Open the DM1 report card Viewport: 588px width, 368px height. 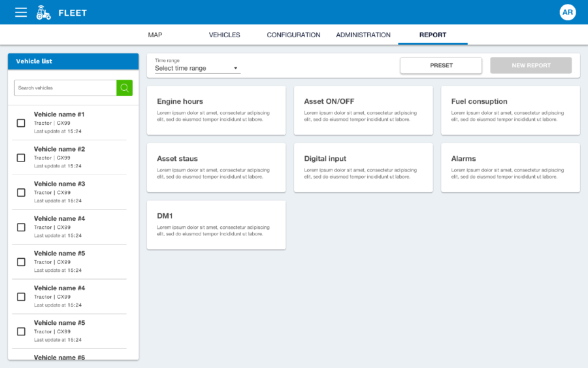(216, 225)
